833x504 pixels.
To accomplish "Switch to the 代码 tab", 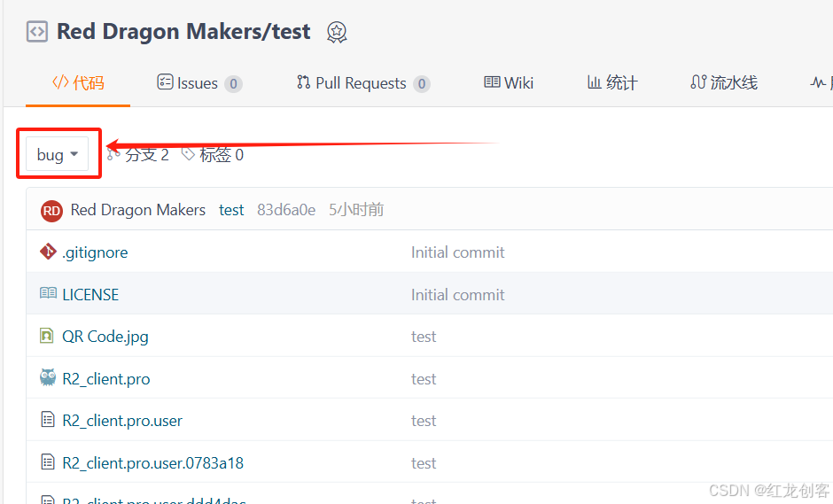I will [78, 83].
